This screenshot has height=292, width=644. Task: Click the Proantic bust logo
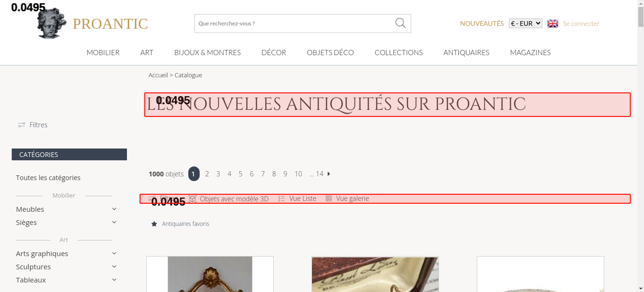[51, 24]
